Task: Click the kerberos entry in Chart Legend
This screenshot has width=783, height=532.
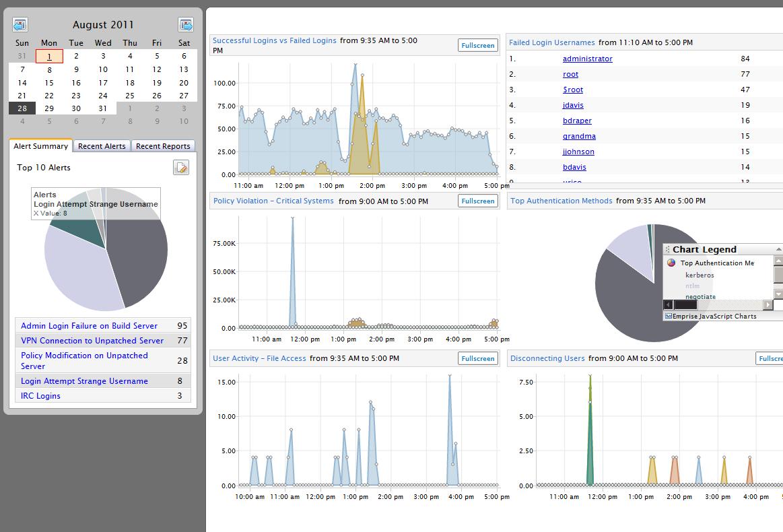Action: coord(700,275)
